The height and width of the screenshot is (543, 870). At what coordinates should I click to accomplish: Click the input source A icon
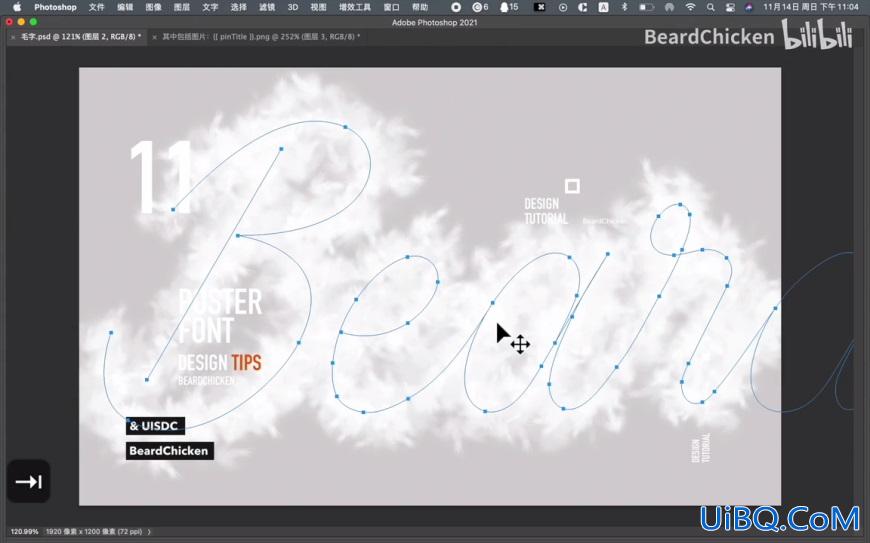point(603,7)
